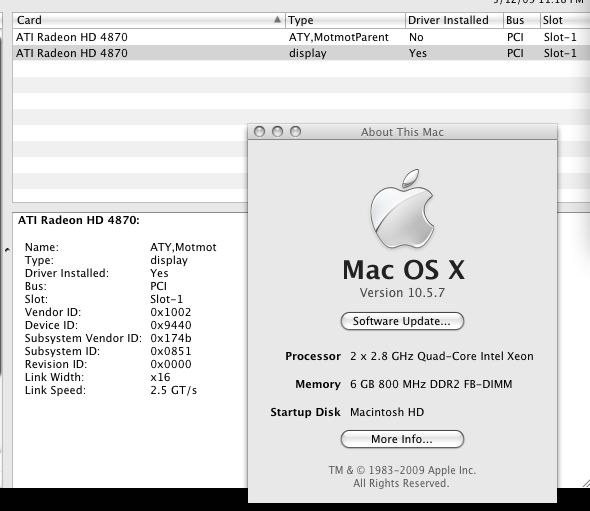Click the Apple logo in About This Mac
590x511 pixels.
pyautogui.click(x=402, y=209)
